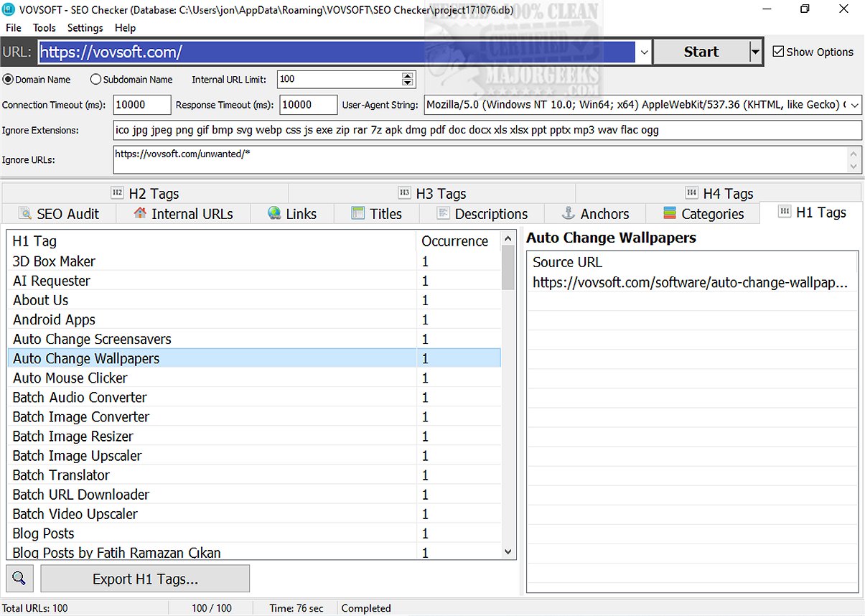Open the File menu

pos(14,28)
